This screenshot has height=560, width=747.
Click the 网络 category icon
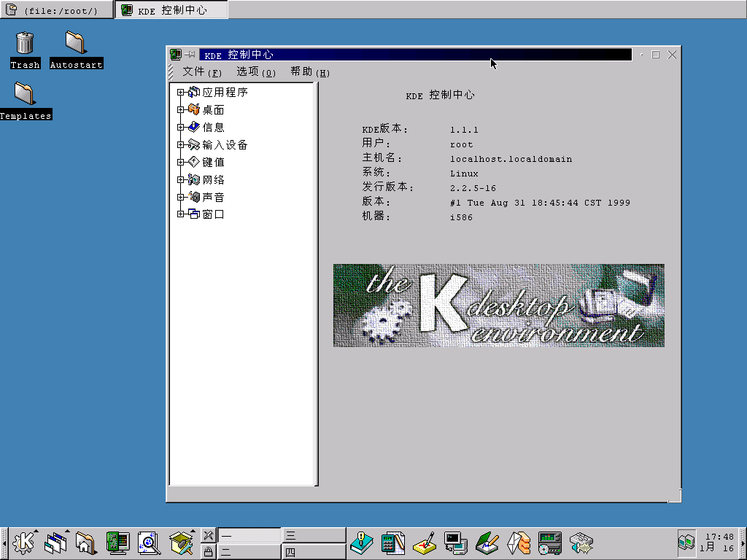(194, 179)
